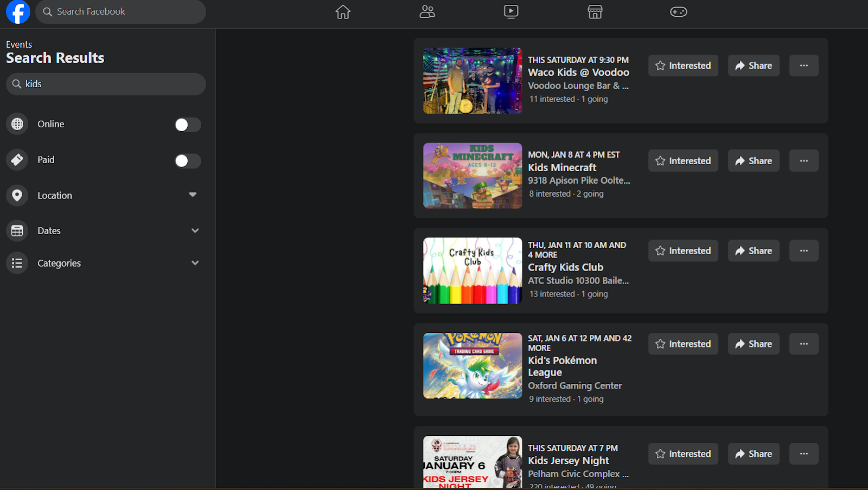Open the Home feed icon

click(x=343, y=12)
